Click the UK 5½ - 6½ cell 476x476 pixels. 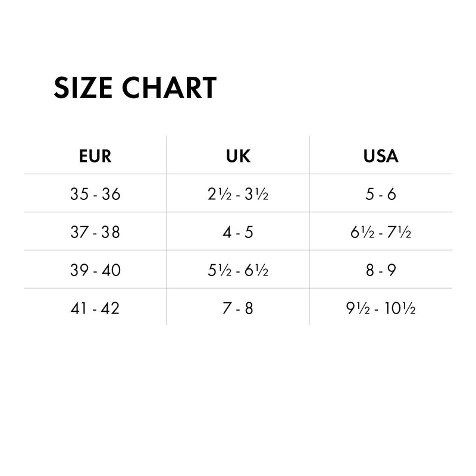pos(238,270)
